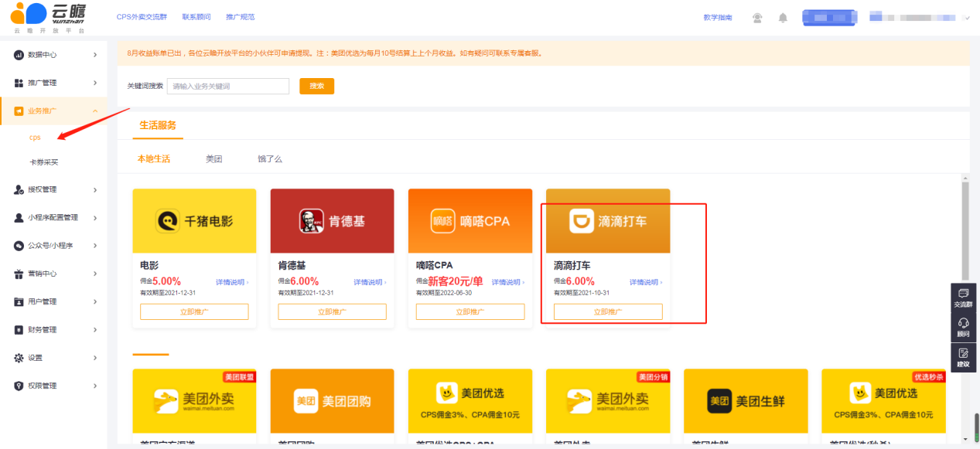Click the 小程序配置管理 person icon
The height and width of the screenshot is (449, 980).
point(19,218)
